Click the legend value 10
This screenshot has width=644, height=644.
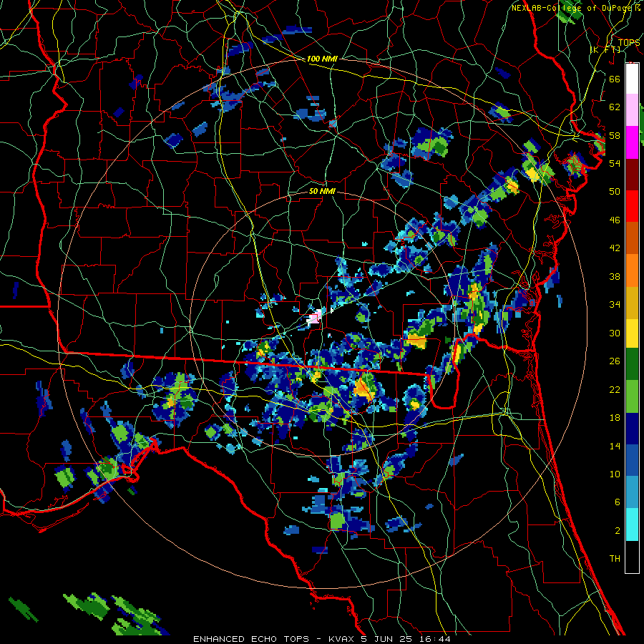(x=615, y=474)
